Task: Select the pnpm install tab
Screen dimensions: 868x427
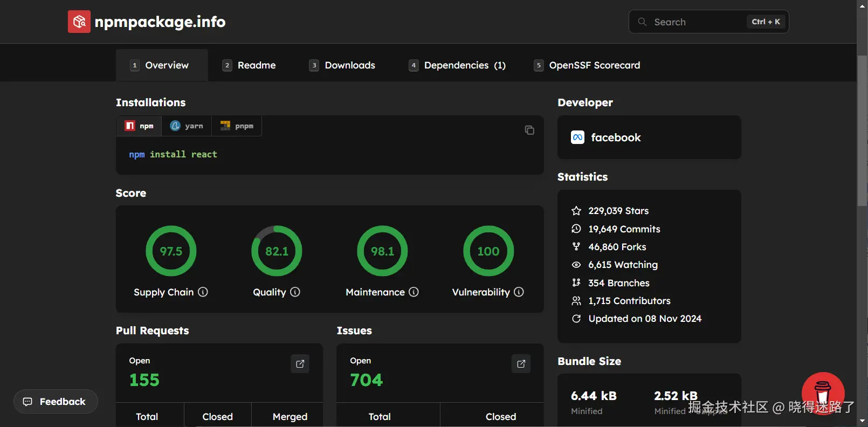Action: (x=237, y=126)
